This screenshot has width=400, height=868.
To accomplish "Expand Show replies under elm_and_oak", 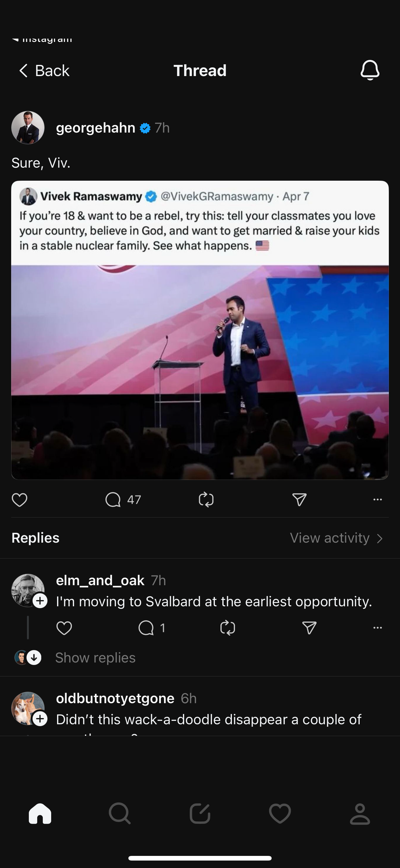I will point(95,658).
